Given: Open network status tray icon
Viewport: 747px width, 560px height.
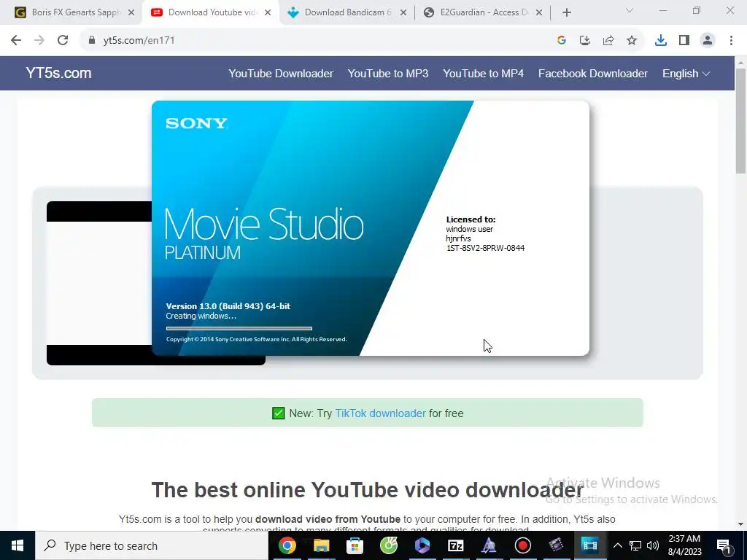Looking at the screenshot, I should [635, 545].
